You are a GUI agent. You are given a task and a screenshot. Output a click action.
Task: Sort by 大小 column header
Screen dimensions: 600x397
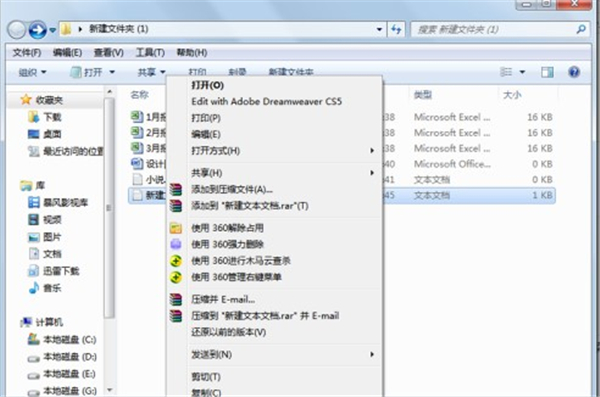512,95
